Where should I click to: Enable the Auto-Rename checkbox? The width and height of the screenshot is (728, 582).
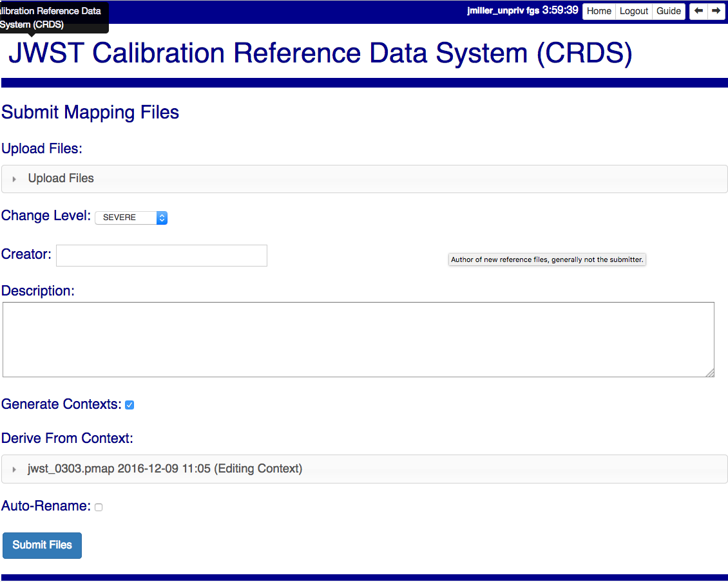99,507
